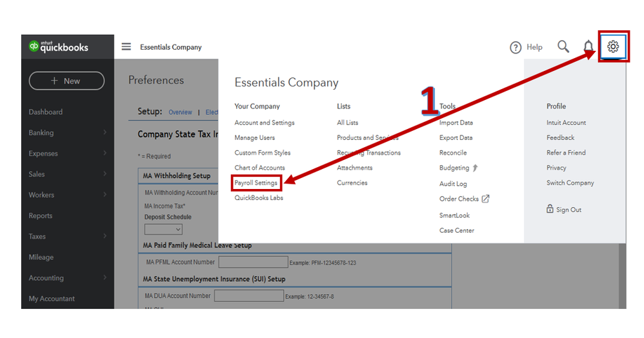This screenshot has width=644, height=338.
Task: Expand the Taxes sidebar chevron
Action: point(105,235)
